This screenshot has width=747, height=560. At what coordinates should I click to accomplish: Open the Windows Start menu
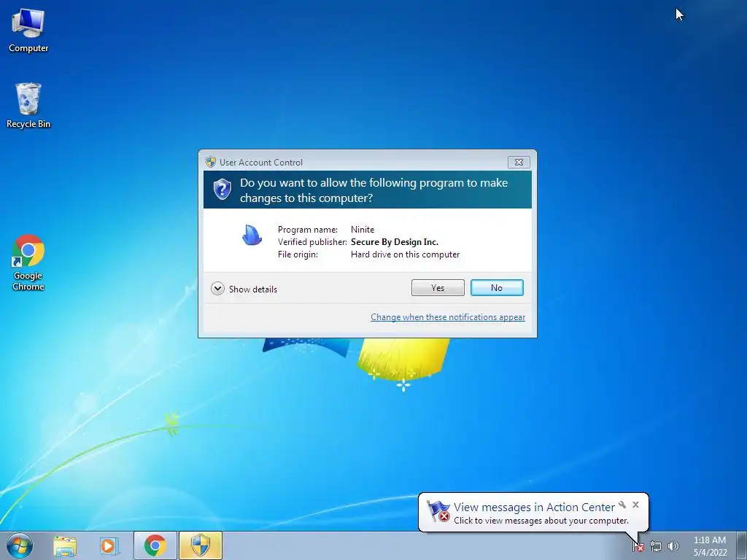19,545
